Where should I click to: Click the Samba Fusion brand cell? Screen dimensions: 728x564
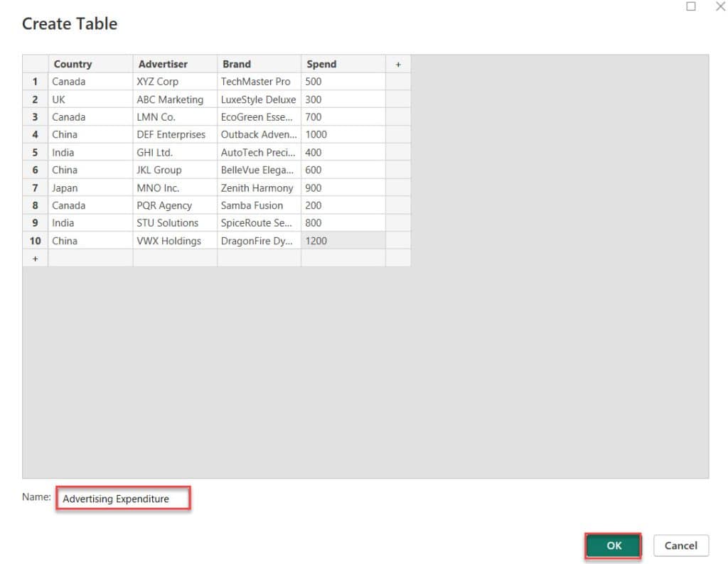(x=259, y=205)
